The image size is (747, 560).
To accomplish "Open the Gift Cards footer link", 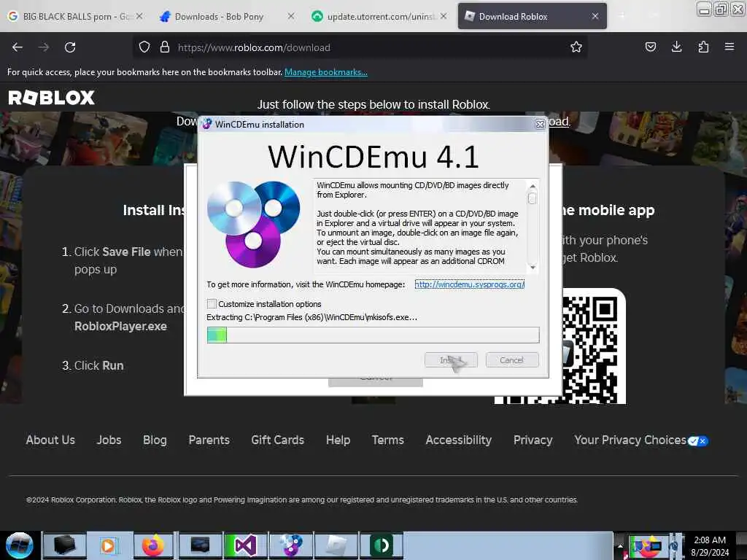I will pyautogui.click(x=278, y=440).
